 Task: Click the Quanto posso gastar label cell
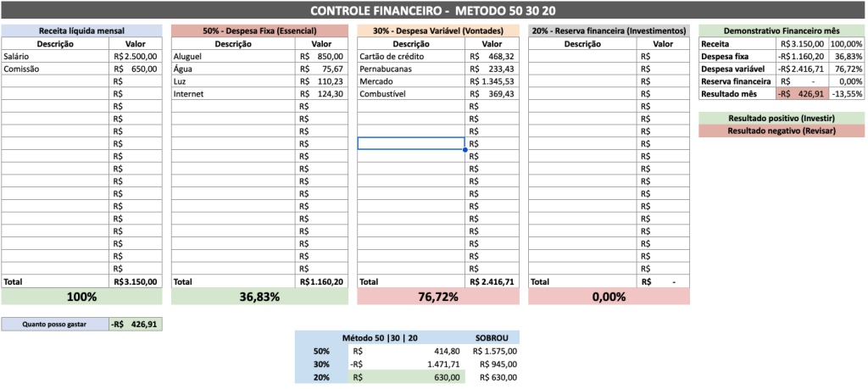pyautogui.click(x=55, y=324)
